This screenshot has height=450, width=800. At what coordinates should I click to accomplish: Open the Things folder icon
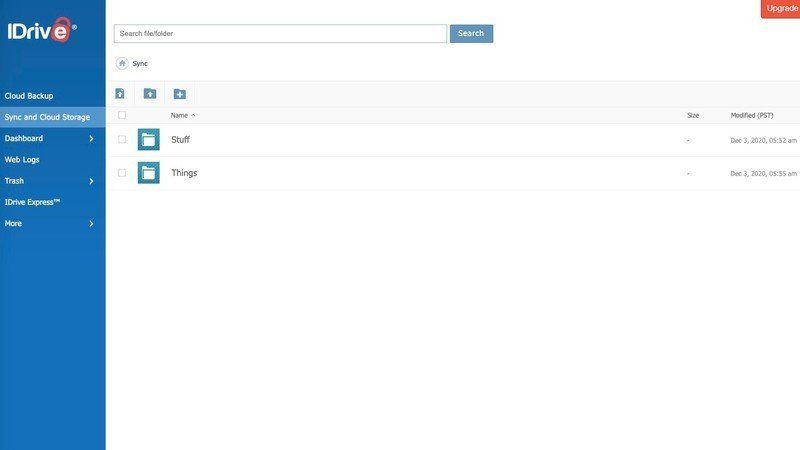148,173
